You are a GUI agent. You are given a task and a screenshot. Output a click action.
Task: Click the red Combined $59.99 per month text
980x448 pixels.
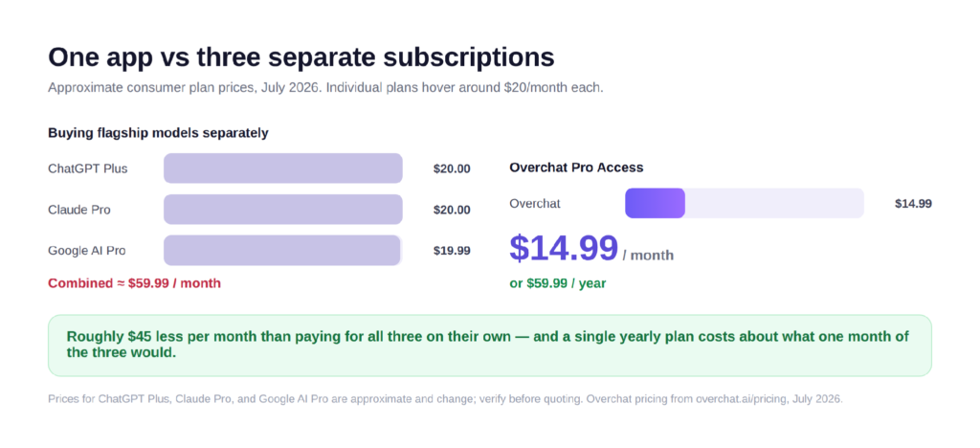tap(134, 283)
